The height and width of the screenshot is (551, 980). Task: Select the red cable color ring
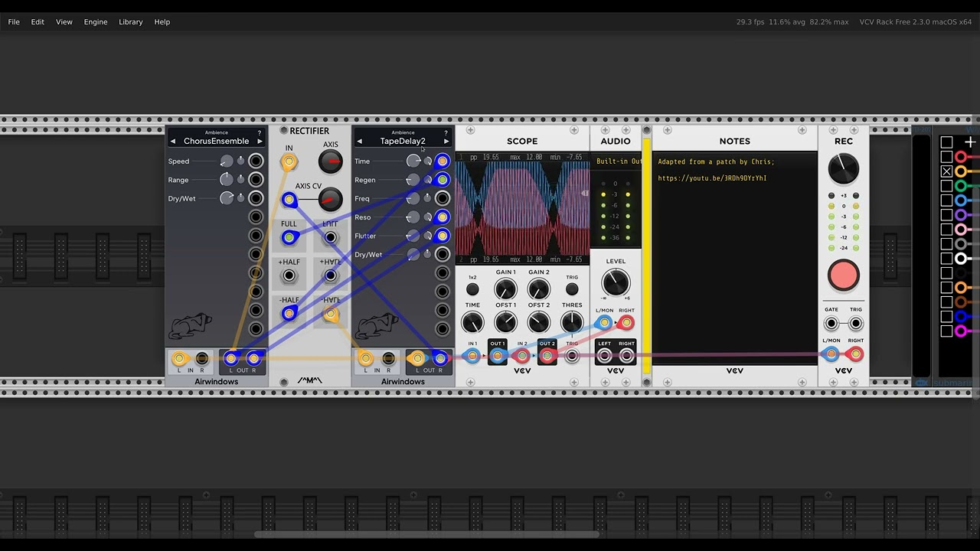point(961,157)
